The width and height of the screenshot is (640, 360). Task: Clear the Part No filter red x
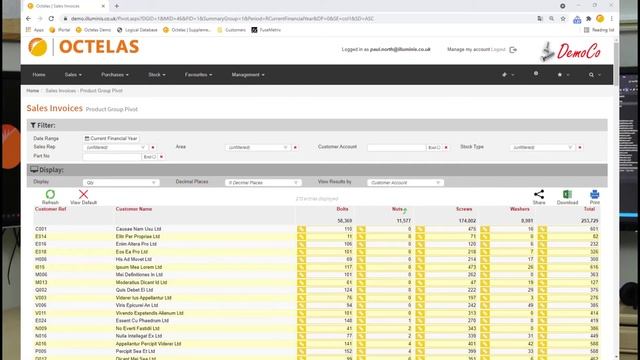(161, 157)
